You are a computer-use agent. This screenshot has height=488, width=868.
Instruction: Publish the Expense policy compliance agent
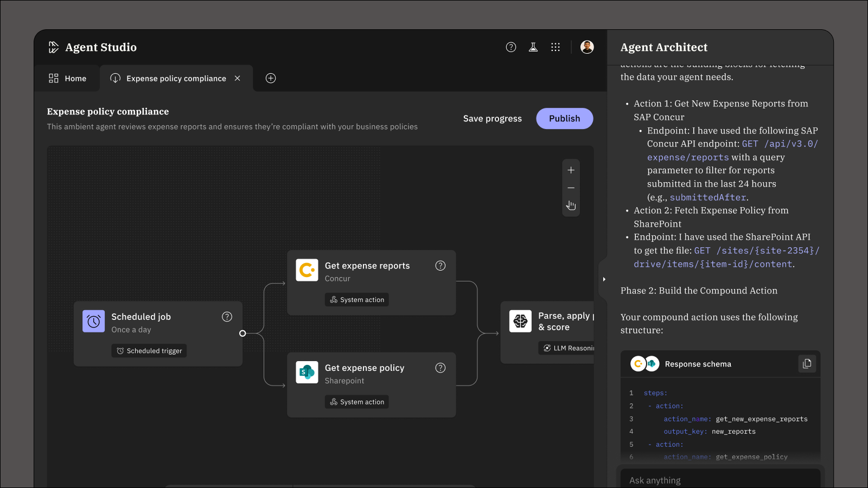pyautogui.click(x=564, y=118)
